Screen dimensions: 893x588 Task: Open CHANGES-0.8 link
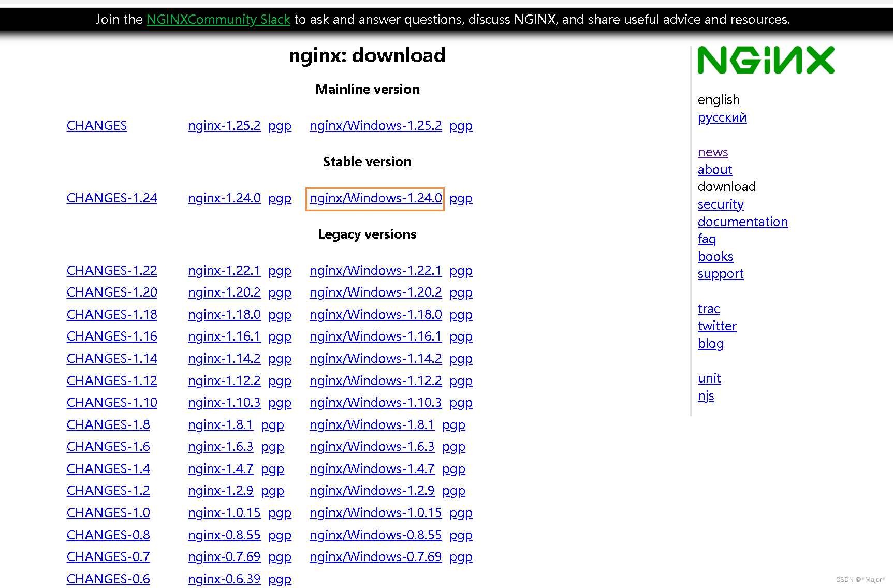[108, 535]
